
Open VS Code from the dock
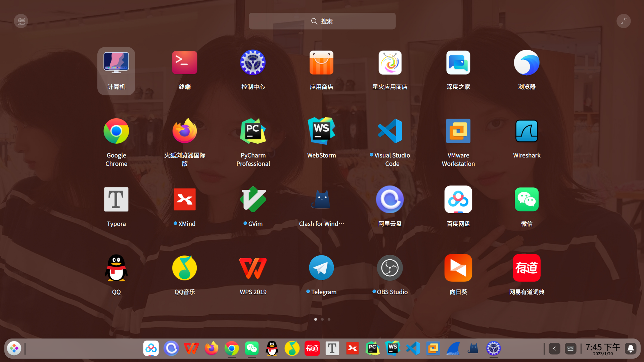pos(413,349)
